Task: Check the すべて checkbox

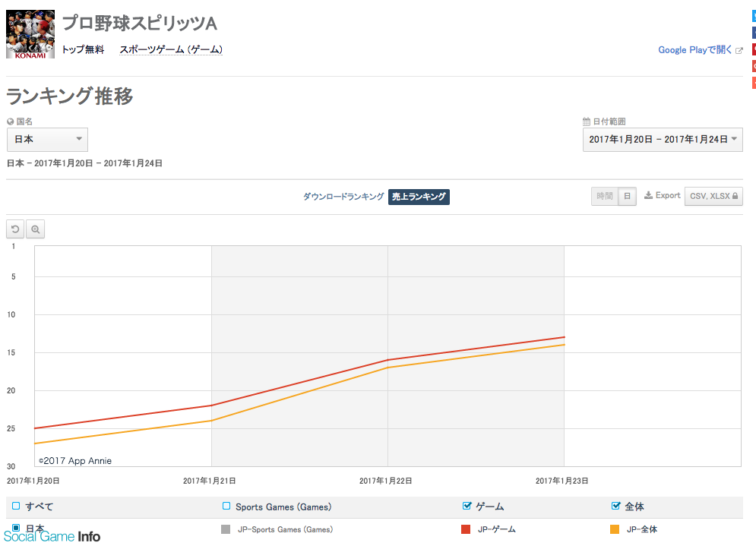Action: click(x=16, y=506)
